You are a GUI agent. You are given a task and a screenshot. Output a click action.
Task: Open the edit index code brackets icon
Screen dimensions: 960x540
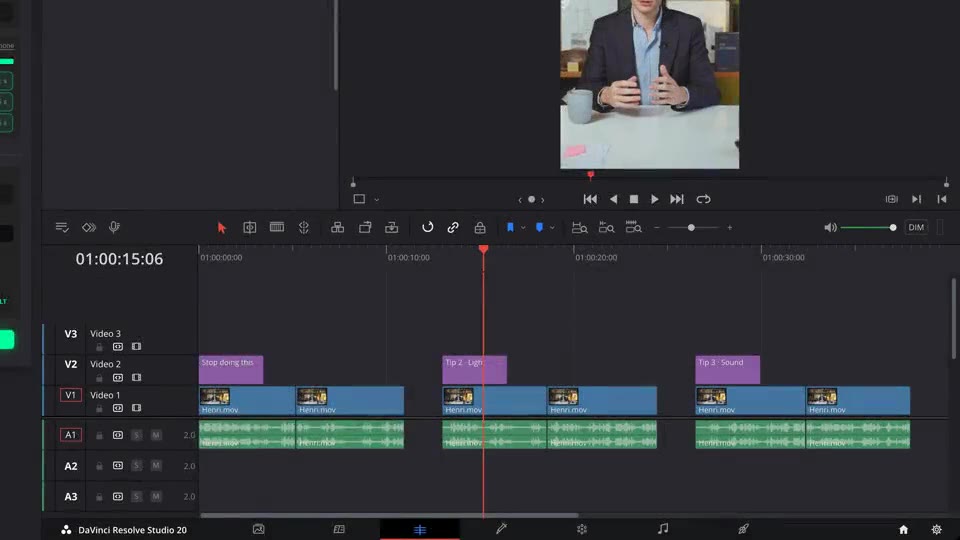tap(89, 228)
